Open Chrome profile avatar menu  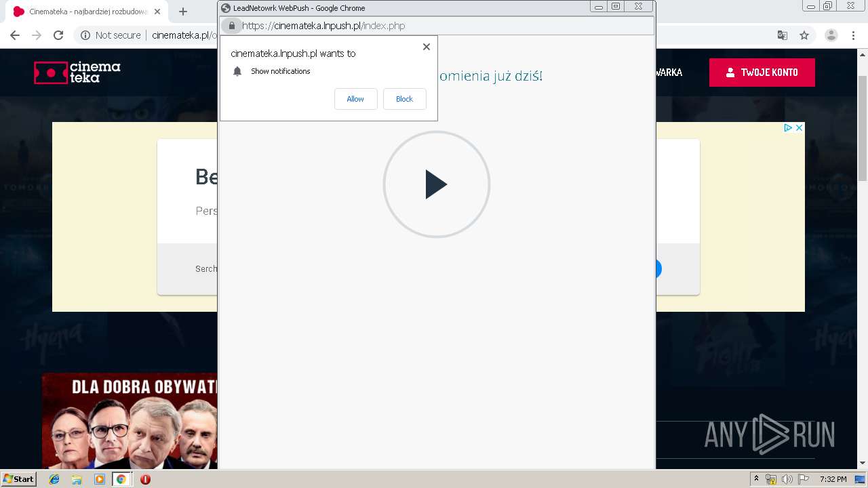pos(831,35)
